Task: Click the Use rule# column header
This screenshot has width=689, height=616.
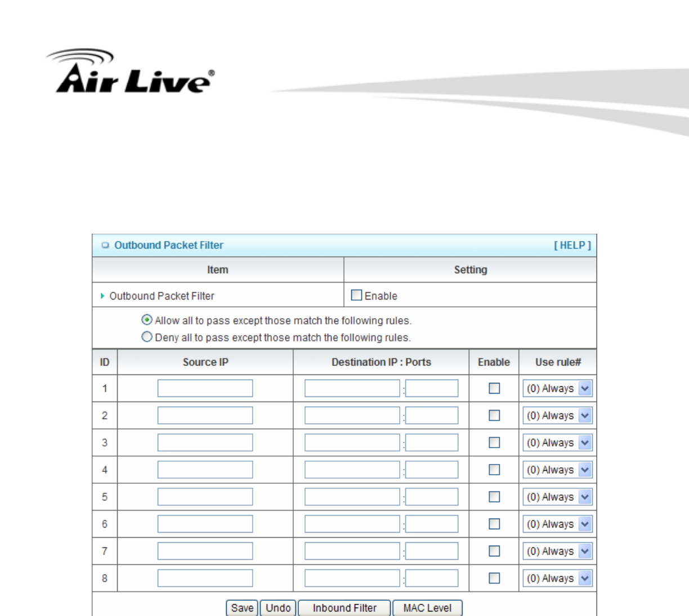Action: [x=558, y=362]
